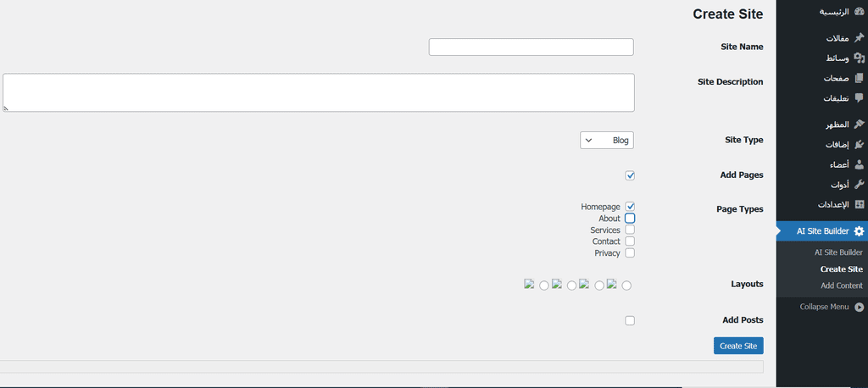Click the "Site Name" field label
This screenshot has height=388, width=868.
point(742,47)
